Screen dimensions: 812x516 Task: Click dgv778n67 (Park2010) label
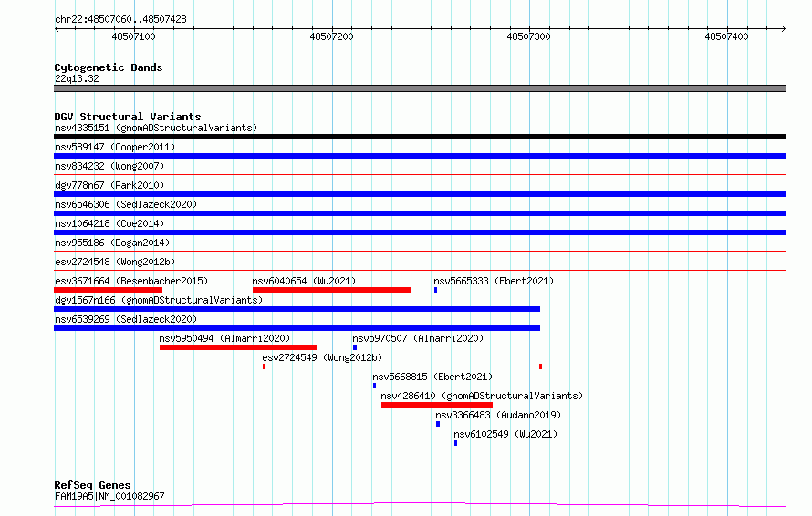tap(109, 185)
